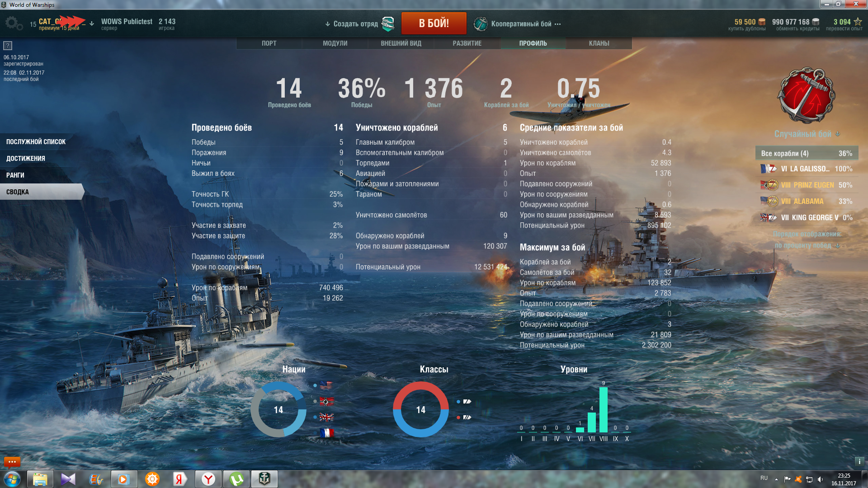The image size is (868, 488).
Task: Show hidden tray icons arrow
Action: tap(776, 479)
